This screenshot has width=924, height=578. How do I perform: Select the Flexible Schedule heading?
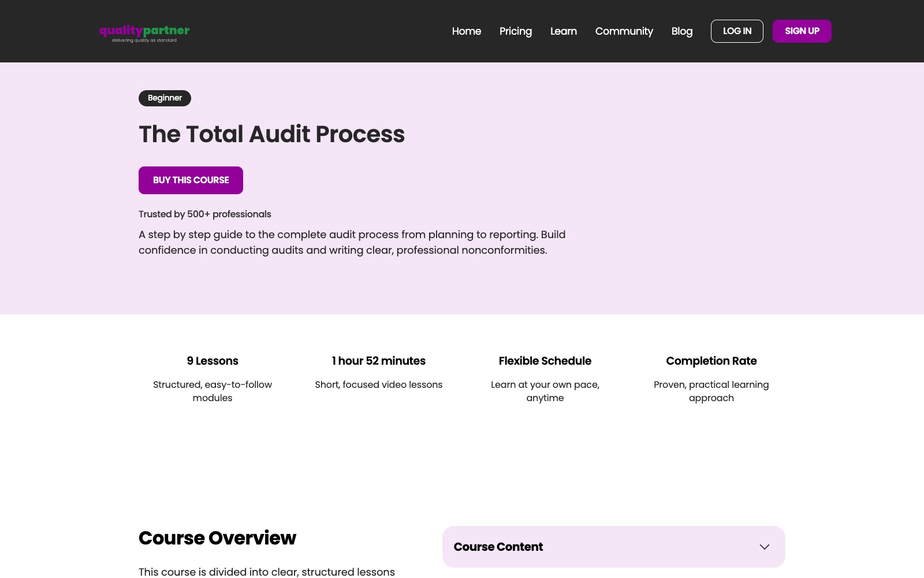pyautogui.click(x=545, y=361)
